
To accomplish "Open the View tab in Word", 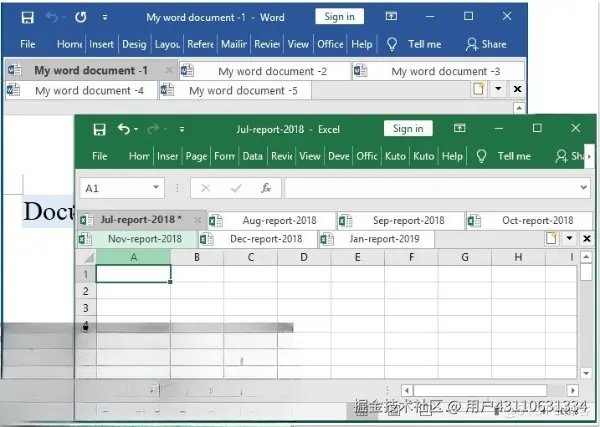I will [298, 44].
